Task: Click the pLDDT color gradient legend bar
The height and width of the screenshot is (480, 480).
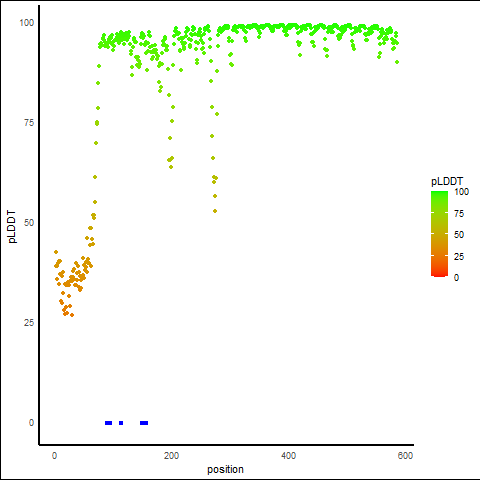Action: pyautogui.click(x=439, y=234)
